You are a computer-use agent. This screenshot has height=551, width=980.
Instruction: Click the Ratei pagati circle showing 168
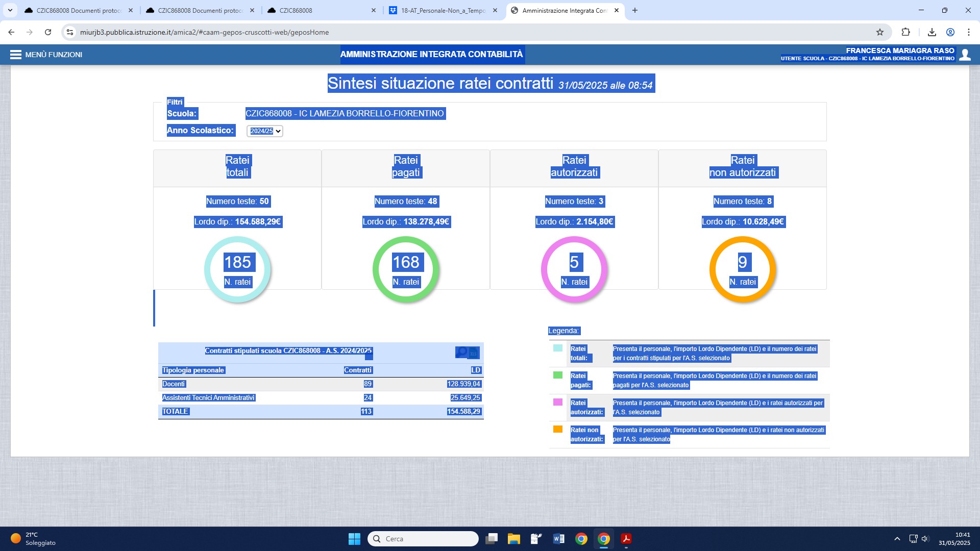406,269
